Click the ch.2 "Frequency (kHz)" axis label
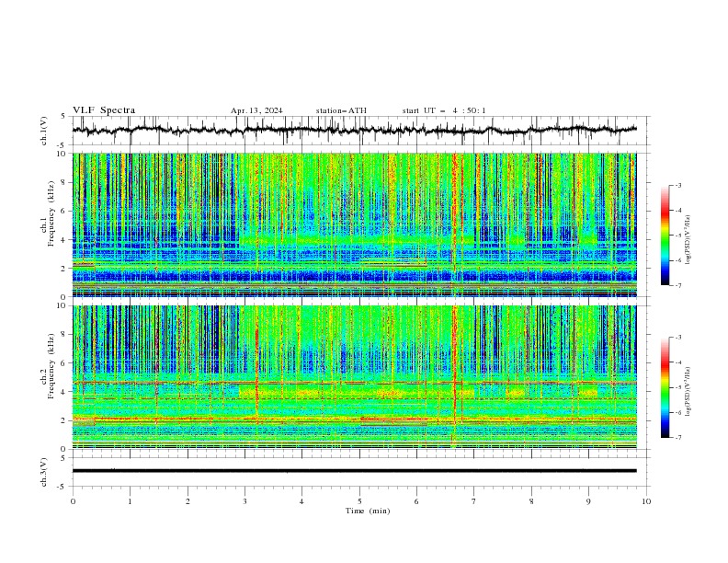Viewport: 728px width, 563px height. tap(51, 366)
